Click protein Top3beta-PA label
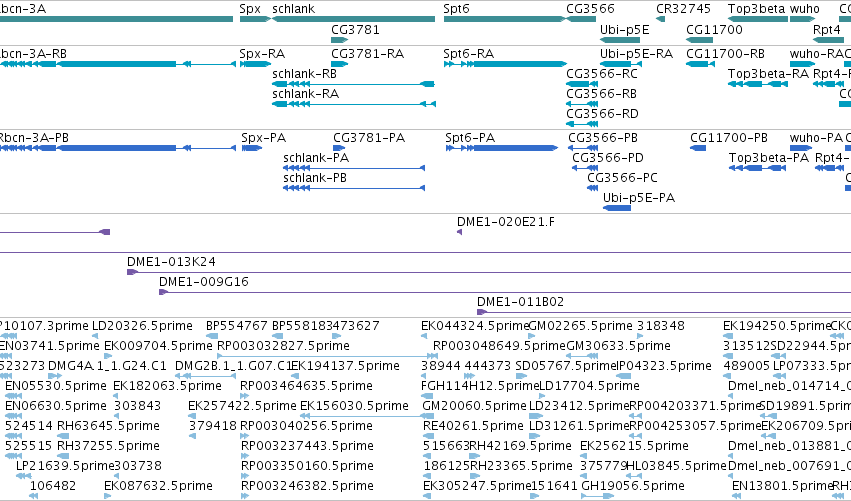851x501 pixels. (769, 158)
